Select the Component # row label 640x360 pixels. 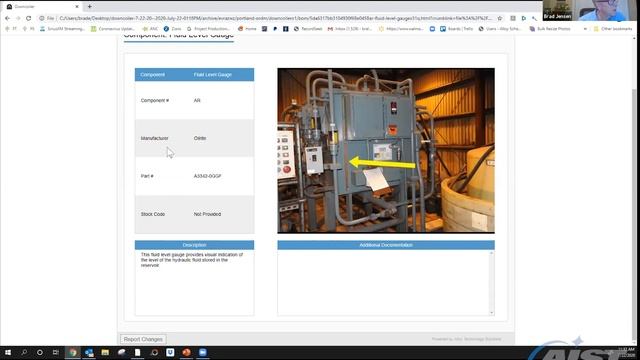click(155, 100)
